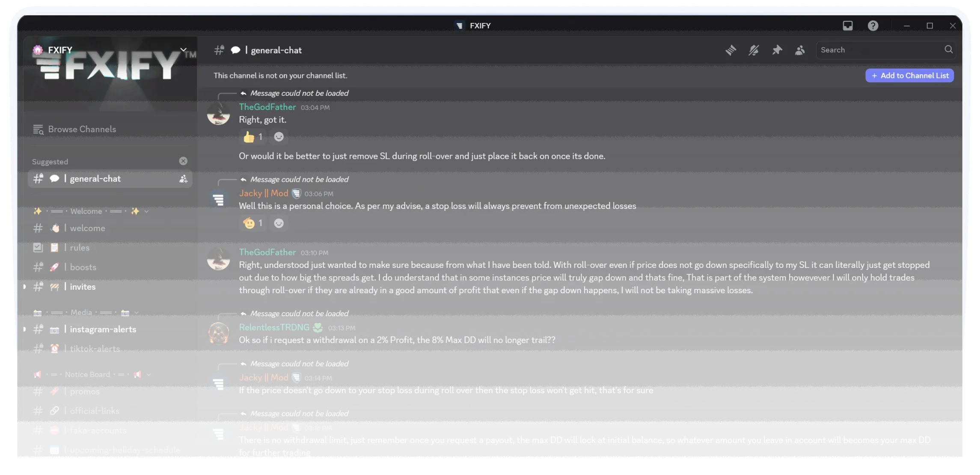This screenshot has width=980, height=475.
Task: Open the threads panel icon
Action: coord(731,50)
